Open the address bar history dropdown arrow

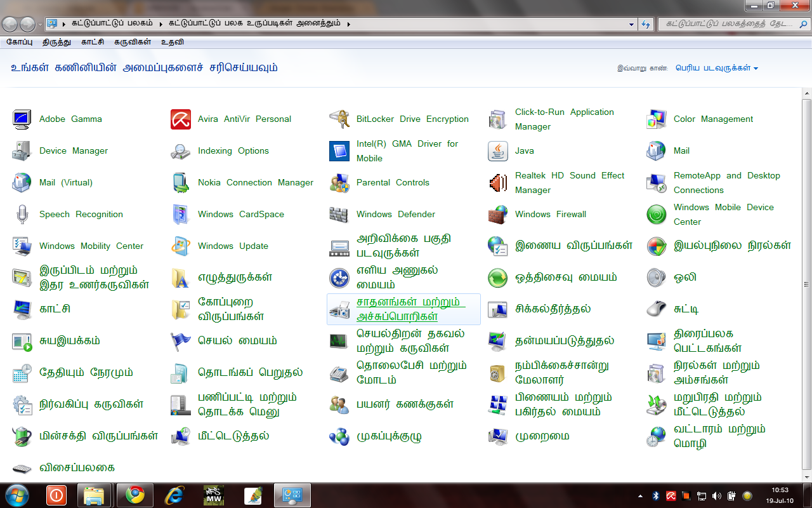pos(631,24)
